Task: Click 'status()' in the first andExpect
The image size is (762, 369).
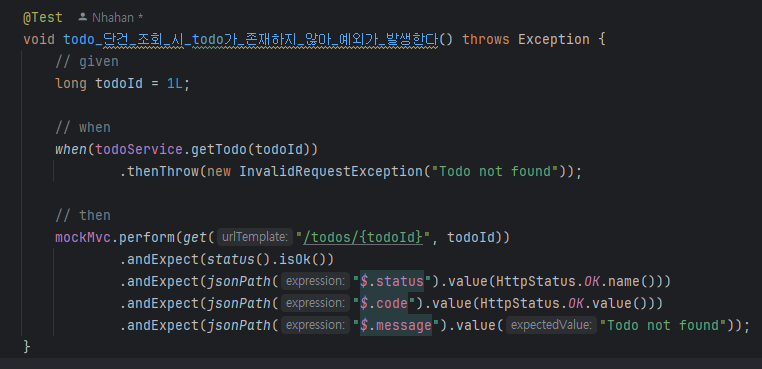Action: click(239, 259)
